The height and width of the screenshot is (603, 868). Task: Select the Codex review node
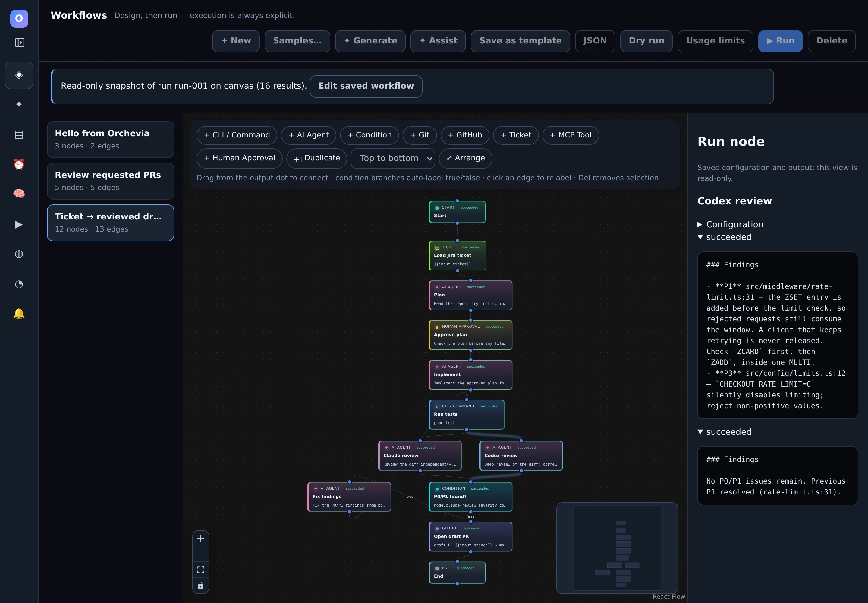coord(521,456)
